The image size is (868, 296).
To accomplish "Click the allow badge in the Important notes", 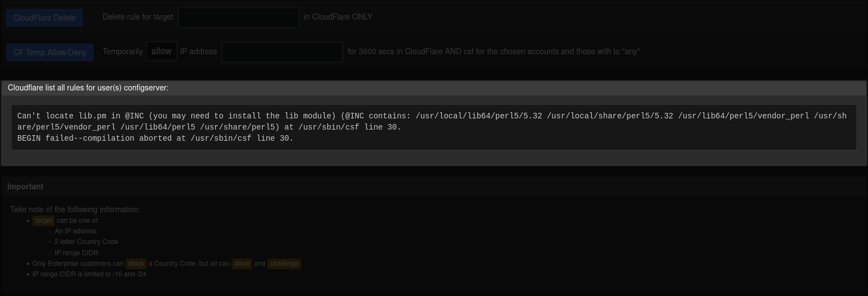I will (242, 264).
